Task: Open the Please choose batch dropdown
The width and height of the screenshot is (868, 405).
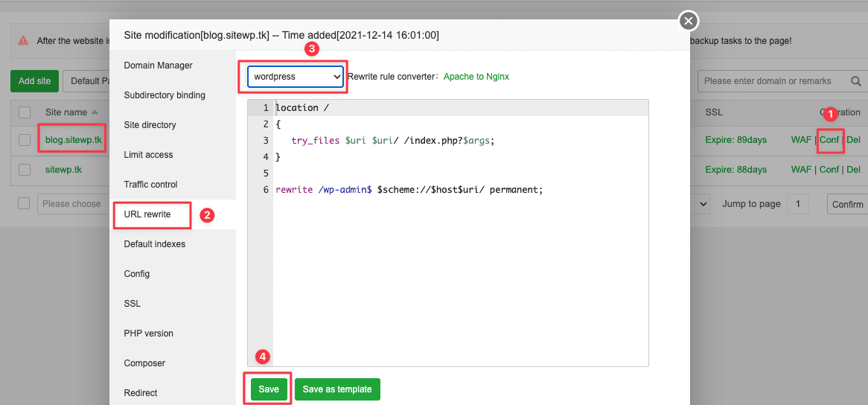Action: [x=73, y=204]
